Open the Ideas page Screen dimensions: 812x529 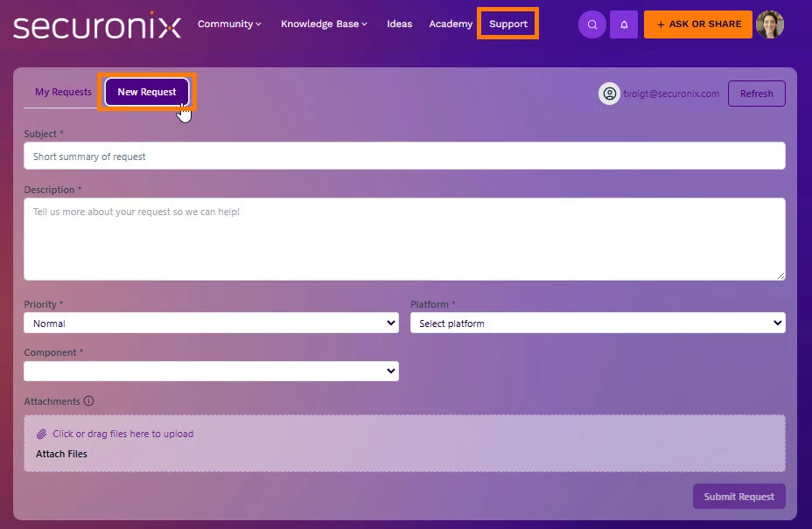coord(399,24)
